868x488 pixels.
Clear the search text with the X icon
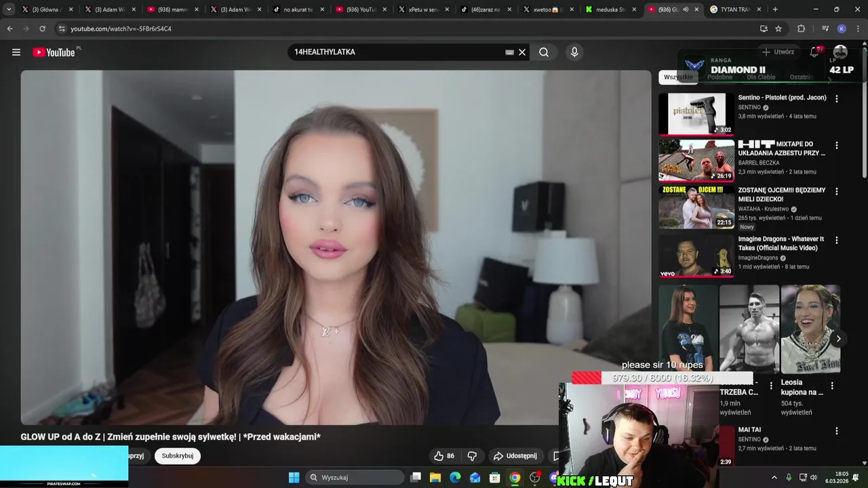[x=522, y=52]
